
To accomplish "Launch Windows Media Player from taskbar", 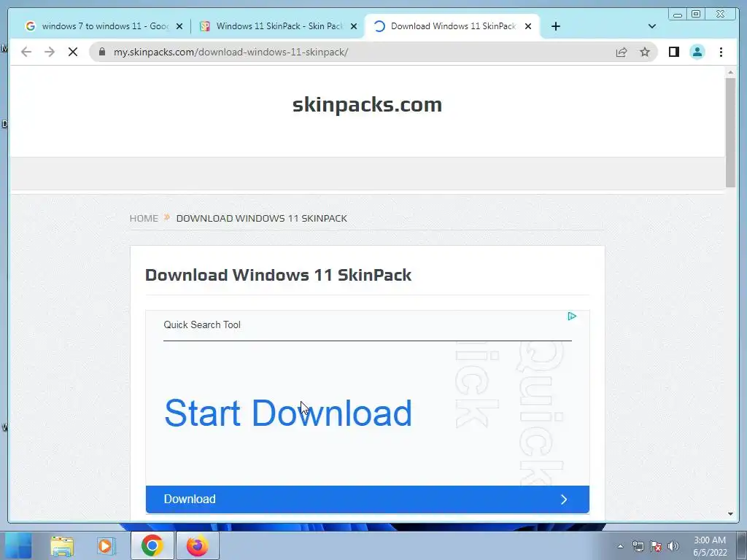I will coord(106,546).
